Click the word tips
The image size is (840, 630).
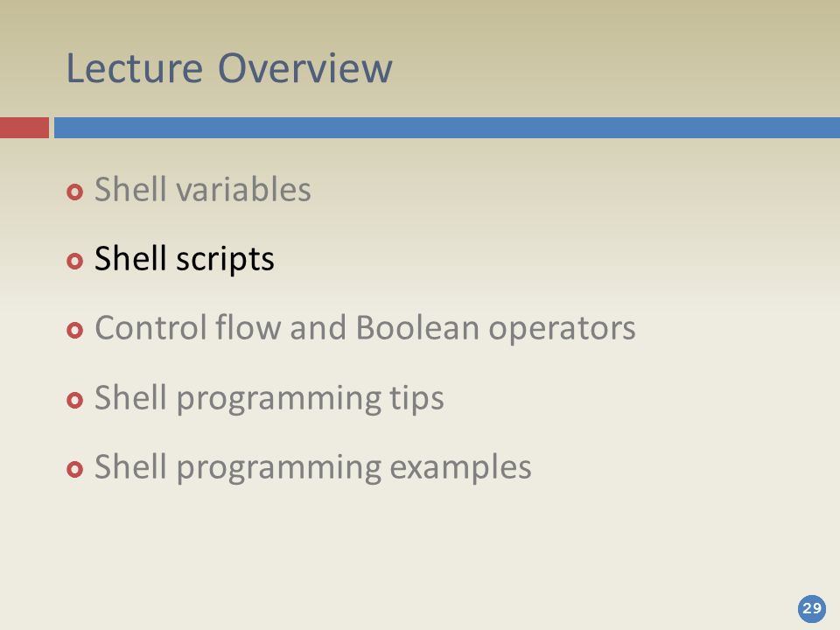point(416,399)
